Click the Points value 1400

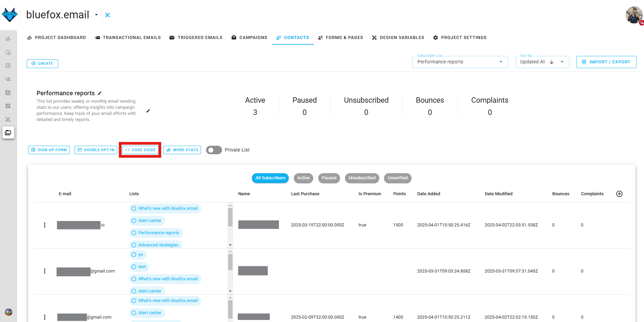pos(398,317)
